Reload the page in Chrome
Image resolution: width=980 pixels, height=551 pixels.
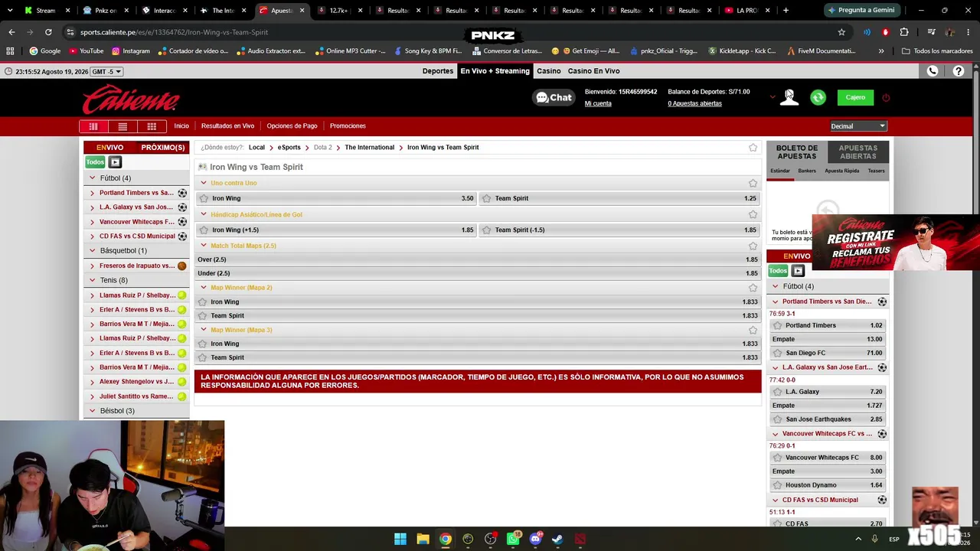(48, 32)
